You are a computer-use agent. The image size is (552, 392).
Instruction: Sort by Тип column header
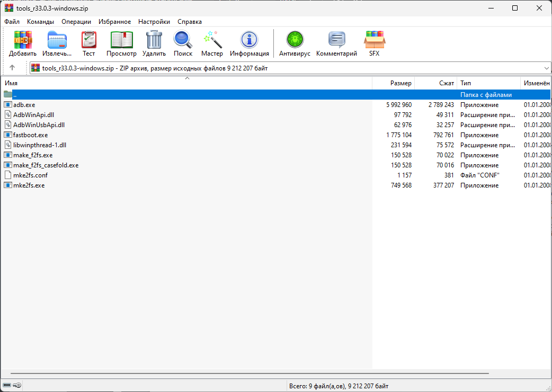coord(488,83)
